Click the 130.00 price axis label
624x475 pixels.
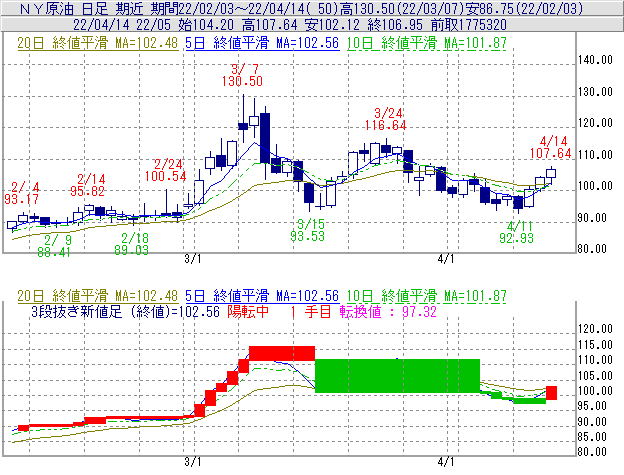595,92
